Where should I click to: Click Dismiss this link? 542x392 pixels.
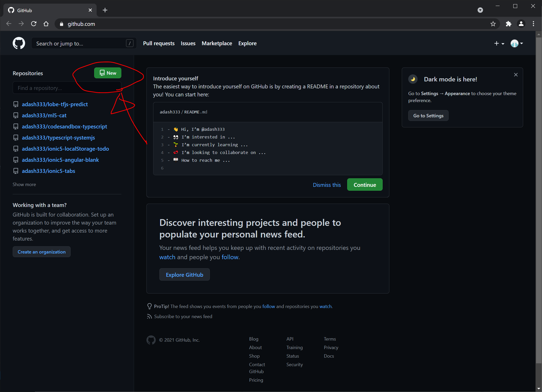[327, 185]
